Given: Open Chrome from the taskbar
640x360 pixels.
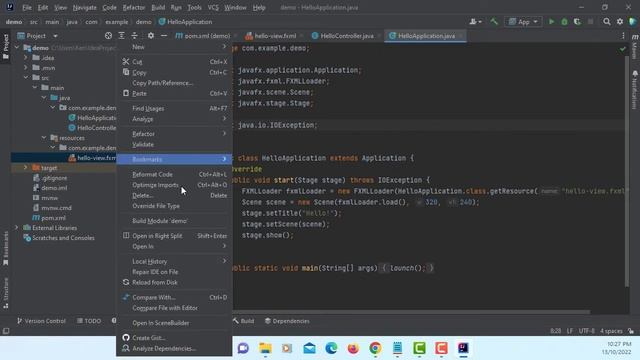Looking at the screenshot, I should click(x=375, y=348).
